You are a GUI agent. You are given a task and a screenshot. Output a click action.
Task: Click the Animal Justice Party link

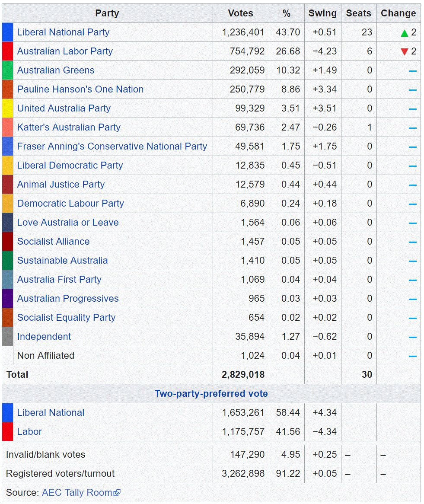pos(61,185)
